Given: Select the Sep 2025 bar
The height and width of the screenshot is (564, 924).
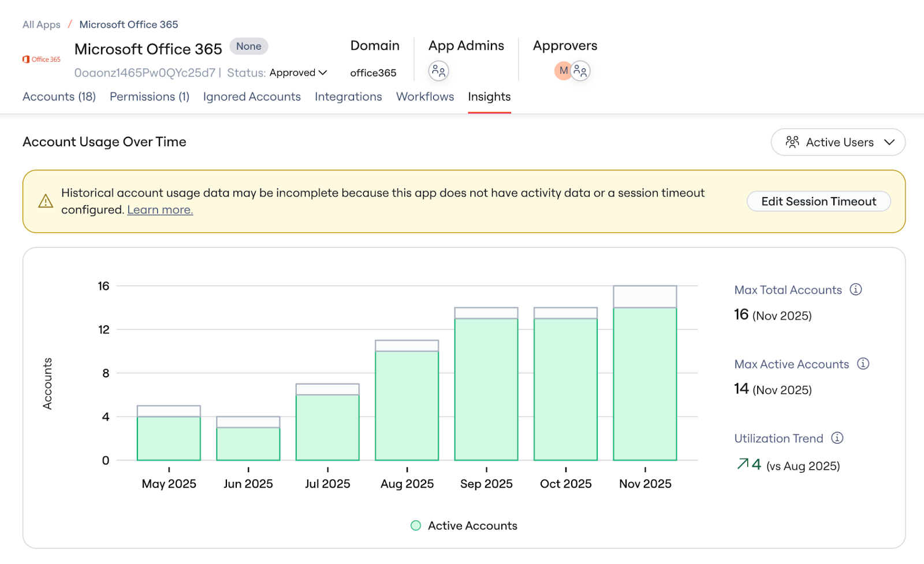Looking at the screenshot, I should tap(486, 384).
